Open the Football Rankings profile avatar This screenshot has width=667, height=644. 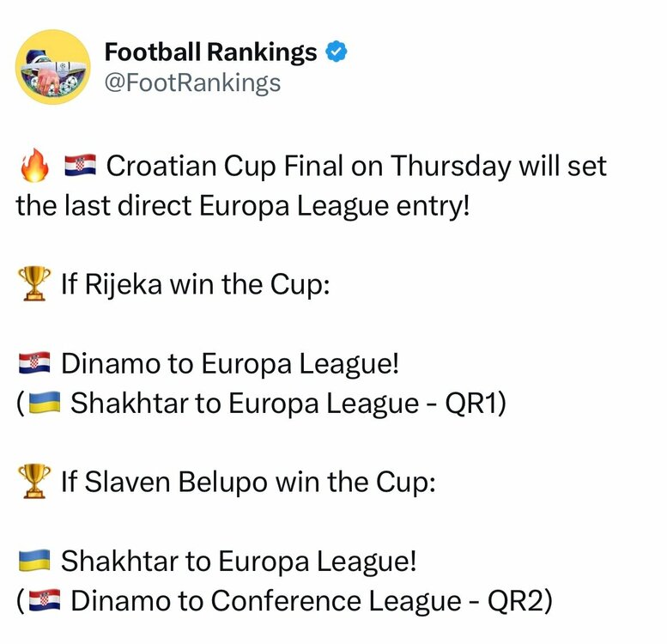pyautogui.click(x=54, y=67)
